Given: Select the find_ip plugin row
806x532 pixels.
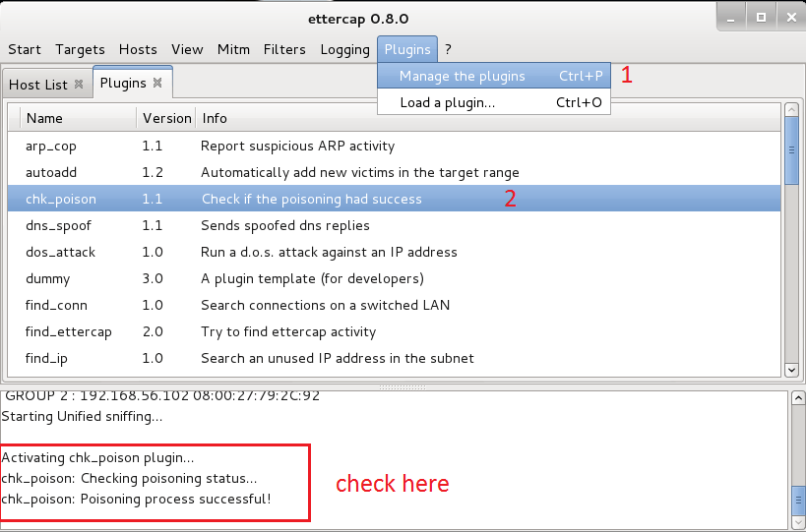Looking at the screenshot, I should pos(394,358).
